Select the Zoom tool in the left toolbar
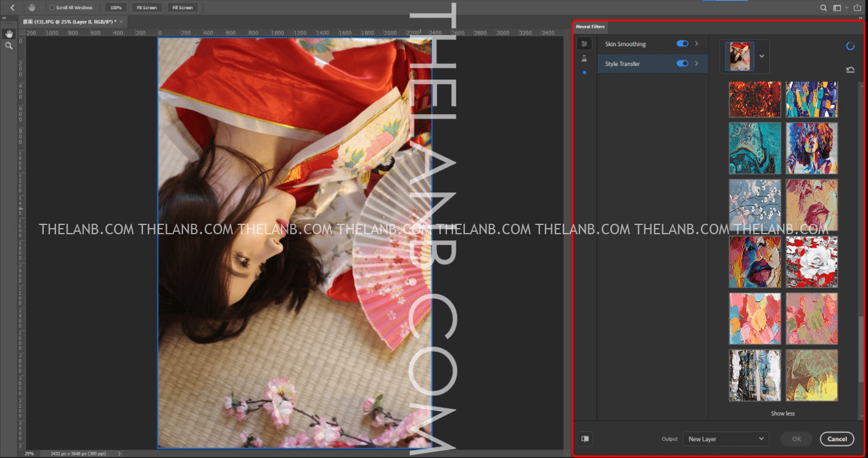The height and width of the screenshot is (458, 868). [9, 46]
